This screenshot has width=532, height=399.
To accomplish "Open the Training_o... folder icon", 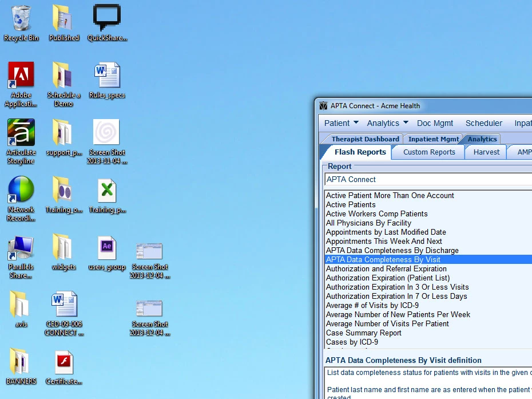I will [63, 189].
